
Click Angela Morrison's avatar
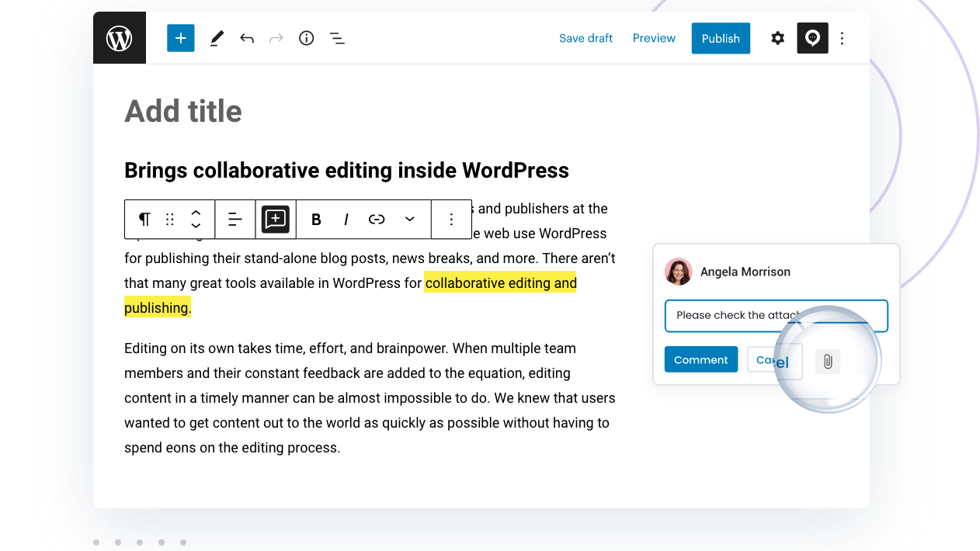click(679, 272)
